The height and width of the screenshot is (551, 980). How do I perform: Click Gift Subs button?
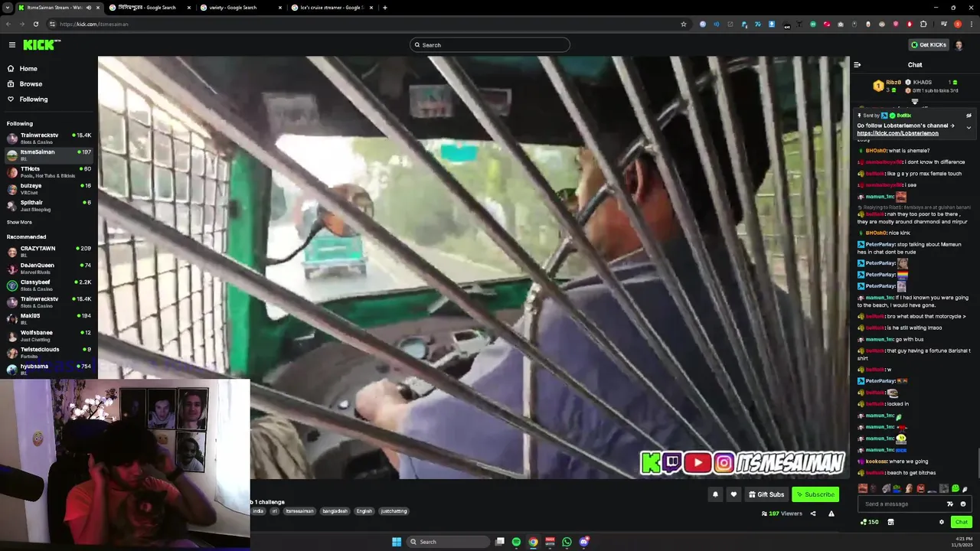(766, 494)
